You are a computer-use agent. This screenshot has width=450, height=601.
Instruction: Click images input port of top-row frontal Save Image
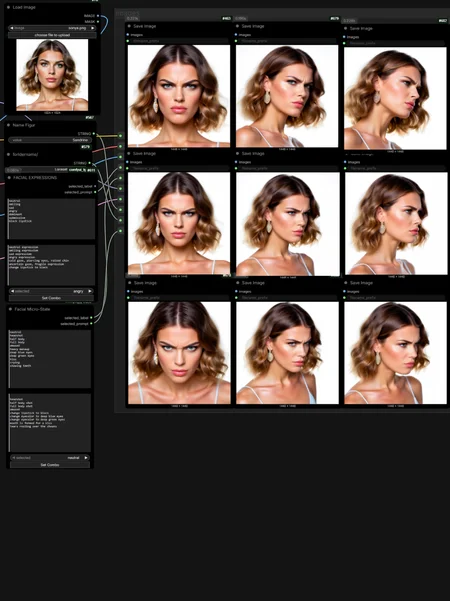coord(128,35)
